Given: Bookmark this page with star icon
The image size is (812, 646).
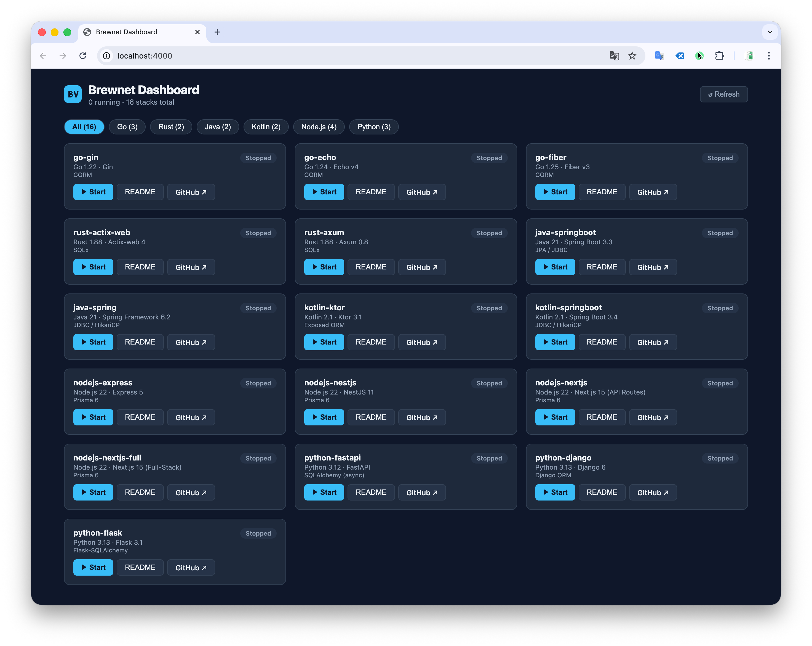Looking at the screenshot, I should (632, 56).
